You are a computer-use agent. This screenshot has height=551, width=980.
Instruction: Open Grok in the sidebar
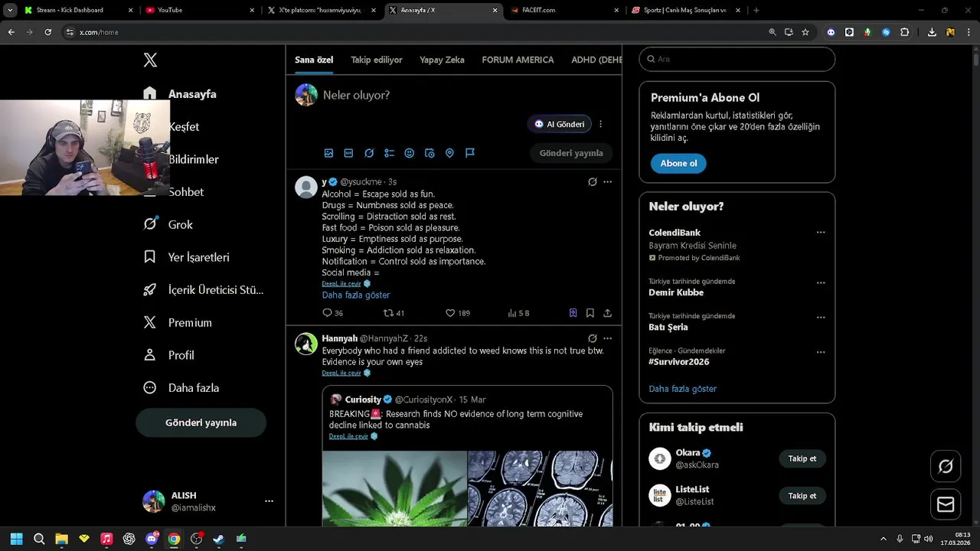click(x=168, y=224)
